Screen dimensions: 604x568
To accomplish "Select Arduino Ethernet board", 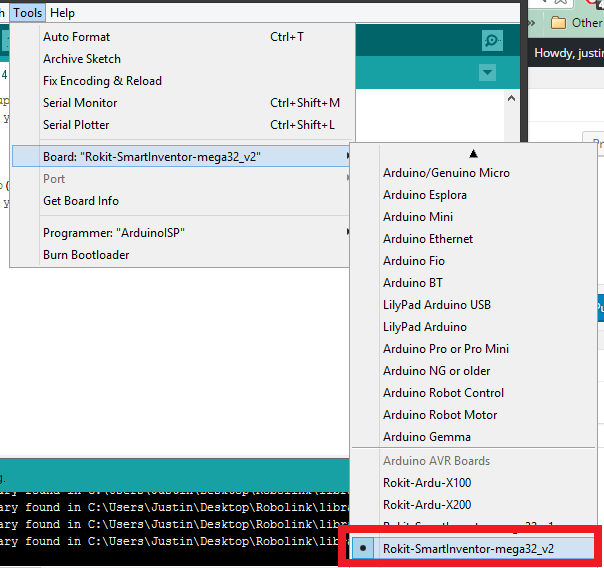I will 473,239.
